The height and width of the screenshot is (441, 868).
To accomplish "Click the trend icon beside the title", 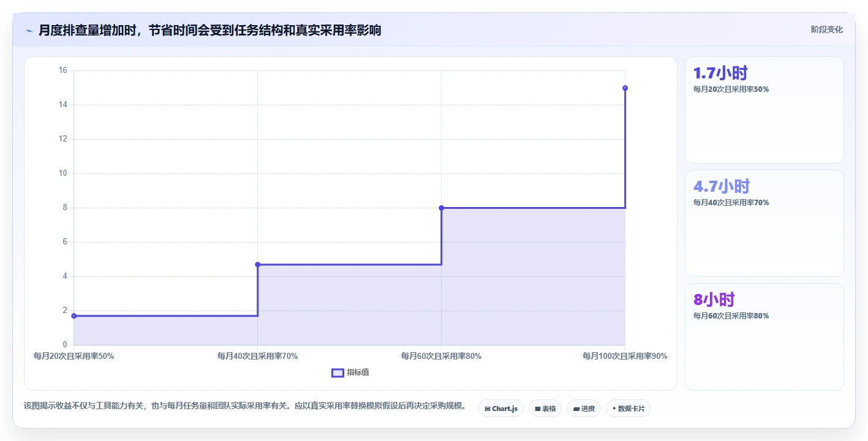I will click(x=29, y=31).
